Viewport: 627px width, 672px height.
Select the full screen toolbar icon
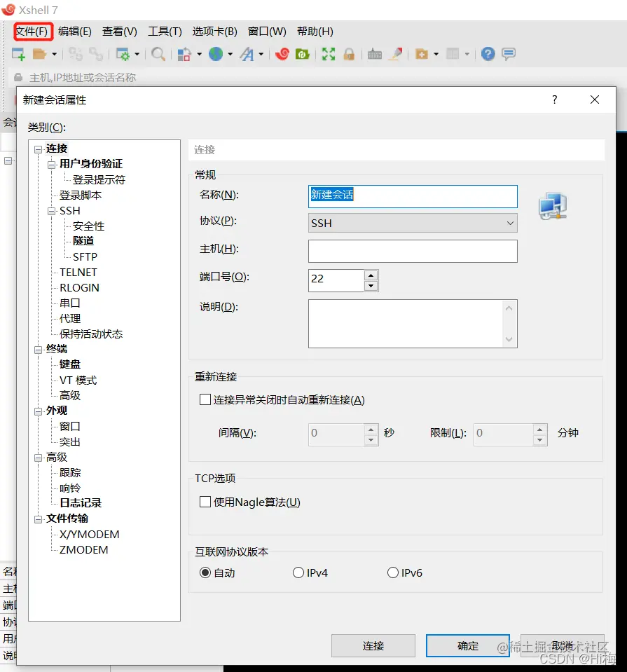(328, 54)
